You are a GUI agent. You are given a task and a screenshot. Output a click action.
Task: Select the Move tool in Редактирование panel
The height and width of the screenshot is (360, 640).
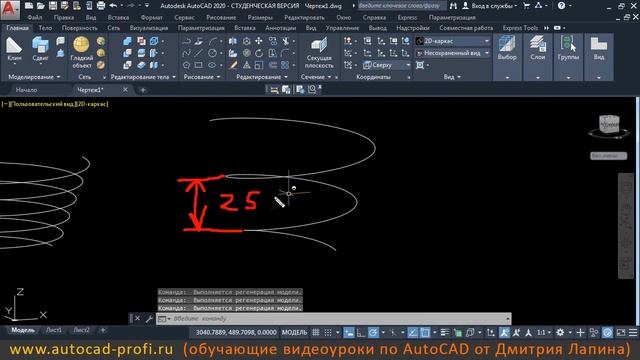259,41
